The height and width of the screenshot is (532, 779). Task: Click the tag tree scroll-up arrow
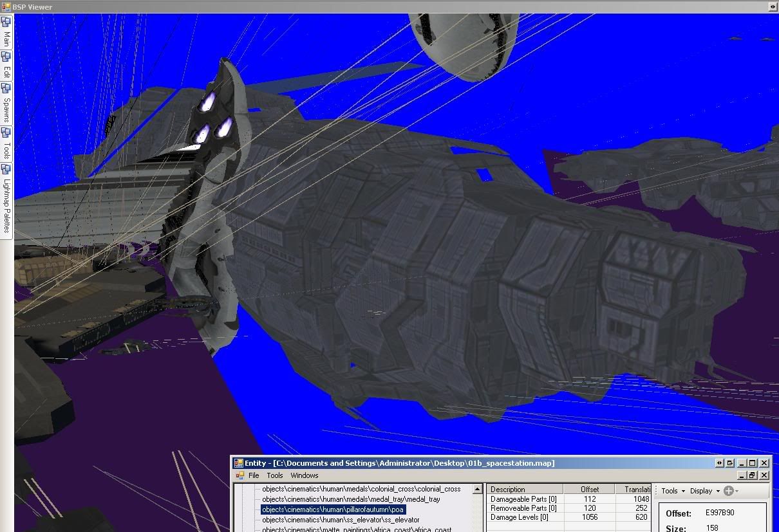click(x=477, y=490)
